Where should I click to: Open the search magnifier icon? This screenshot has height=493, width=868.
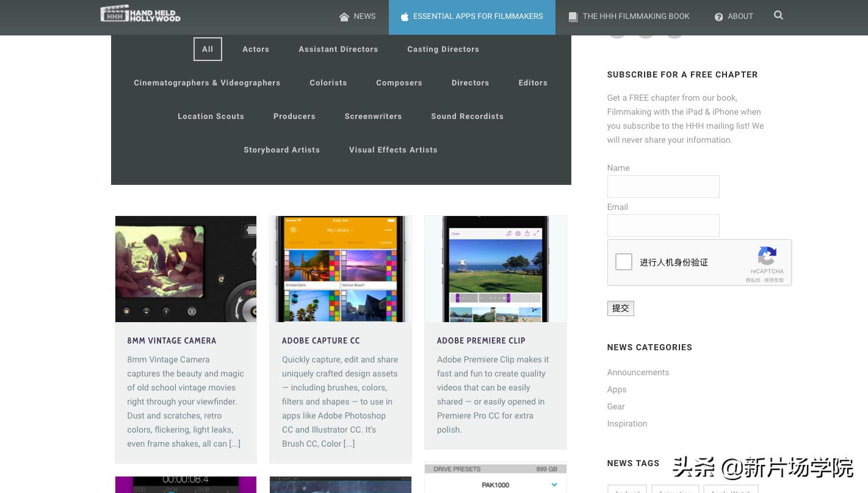tap(778, 15)
